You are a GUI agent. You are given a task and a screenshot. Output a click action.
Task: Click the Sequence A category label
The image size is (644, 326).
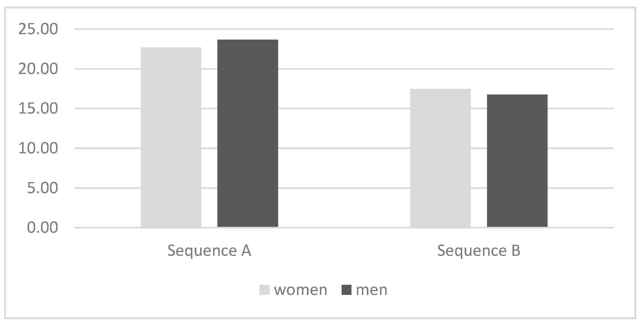209,251
